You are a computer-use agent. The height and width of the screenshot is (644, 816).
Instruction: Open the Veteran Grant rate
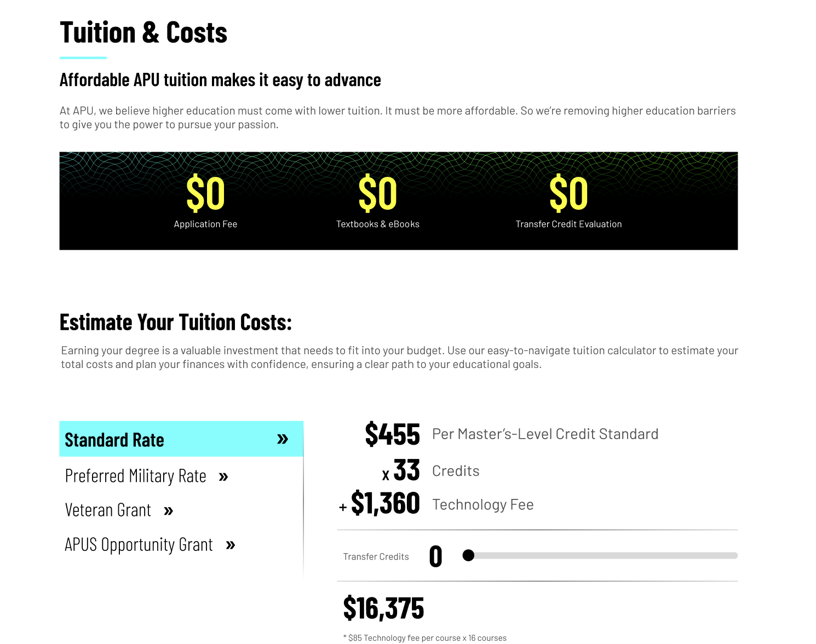[108, 510]
